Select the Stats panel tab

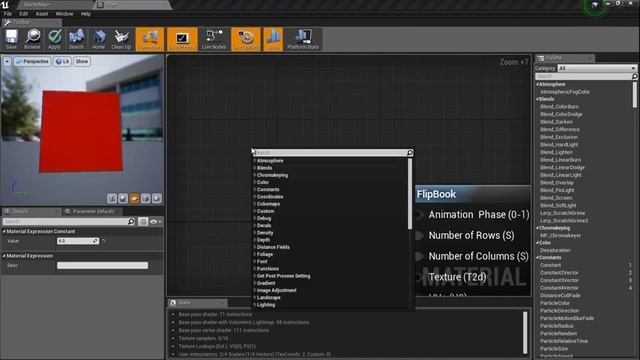[x=197, y=303]
